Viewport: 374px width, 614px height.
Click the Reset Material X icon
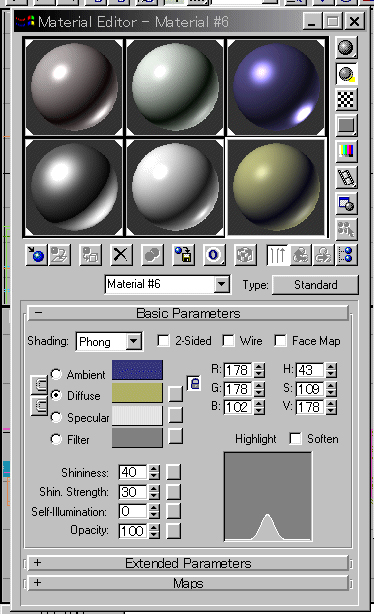[121, 255]
